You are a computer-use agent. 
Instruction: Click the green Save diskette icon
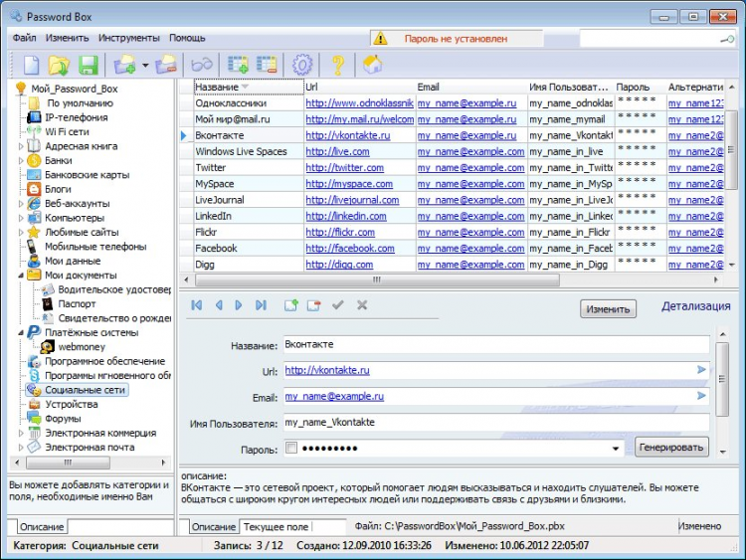(88, 66)
